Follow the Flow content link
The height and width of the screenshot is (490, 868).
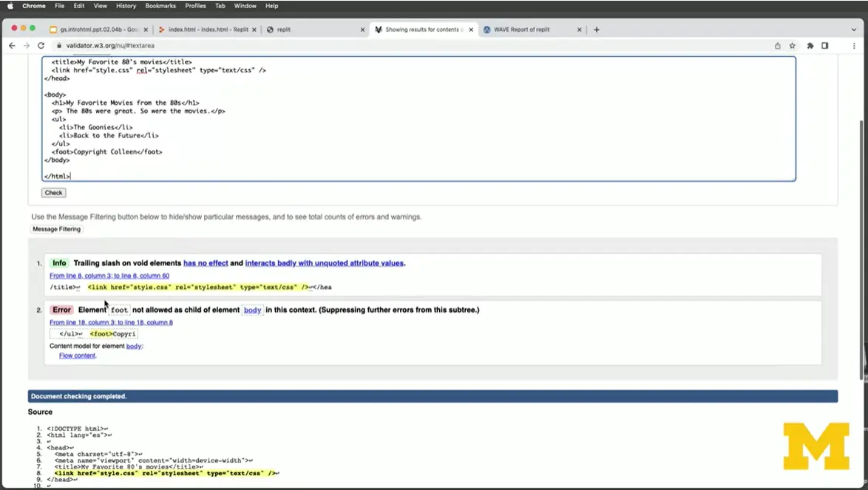pyautogui.click(x=77, y=355)
